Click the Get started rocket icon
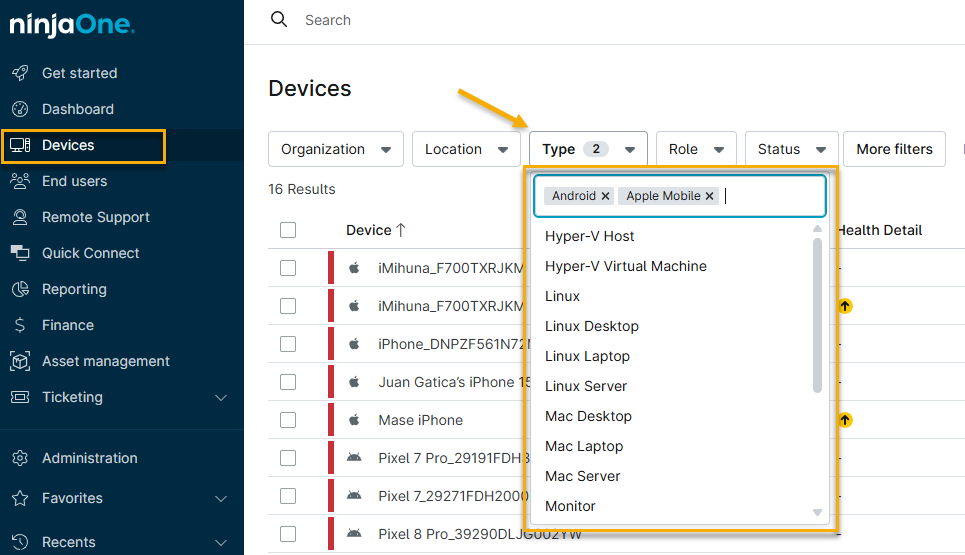Image resolution: width=965 pixels, height=555 pixels. tap(20, 73)
